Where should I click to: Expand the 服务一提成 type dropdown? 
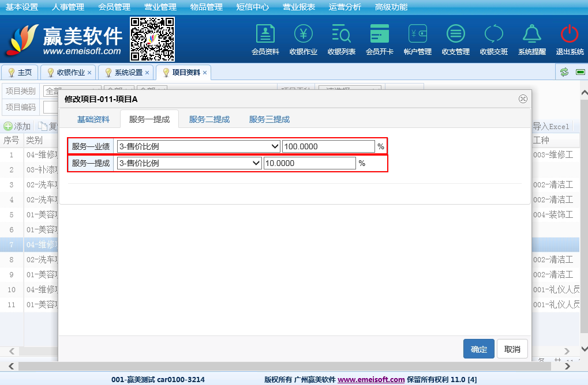tap(189, 163)
